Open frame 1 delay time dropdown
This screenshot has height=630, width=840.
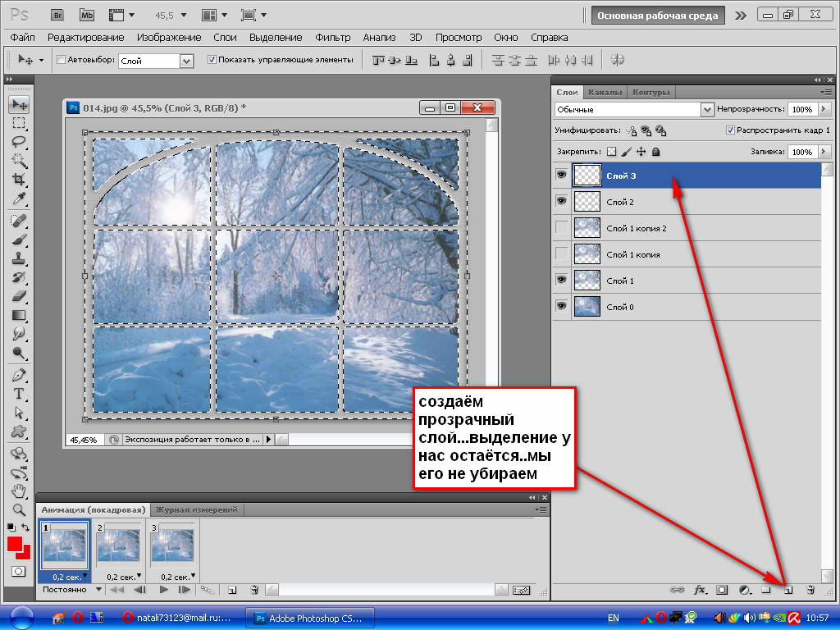[x=84, y=576]
